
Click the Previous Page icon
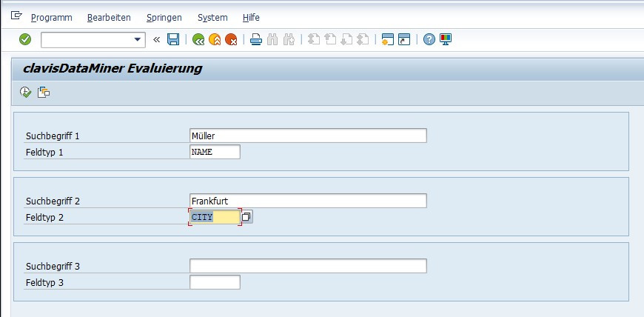(x=330, y=39)
